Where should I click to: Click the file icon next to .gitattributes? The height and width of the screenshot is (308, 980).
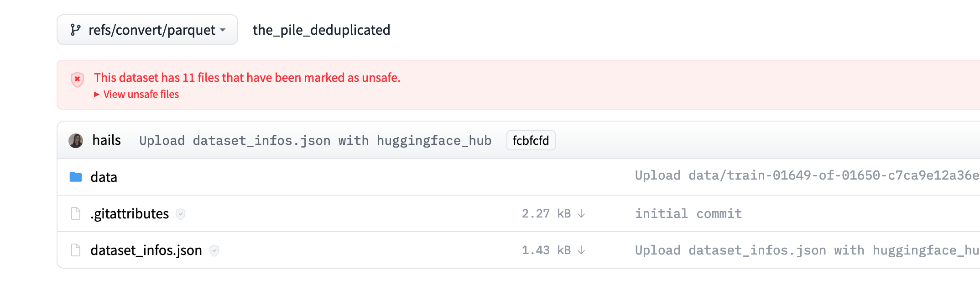point(75,213)
